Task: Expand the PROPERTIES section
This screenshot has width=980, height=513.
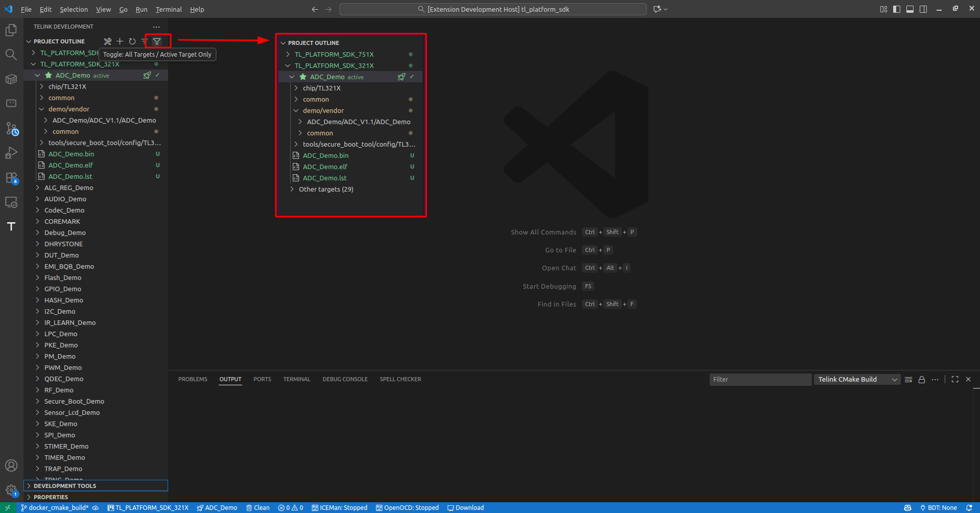Action: click(96, 497)
